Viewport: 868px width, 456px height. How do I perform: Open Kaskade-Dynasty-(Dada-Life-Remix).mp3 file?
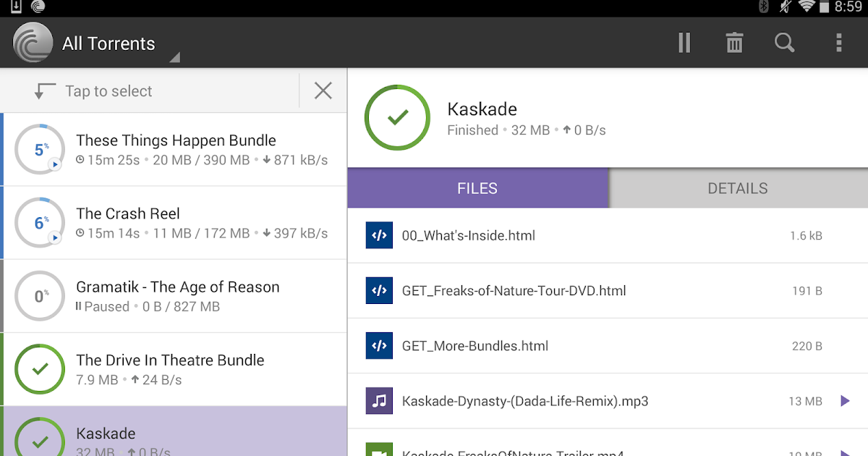coord(608,401)
